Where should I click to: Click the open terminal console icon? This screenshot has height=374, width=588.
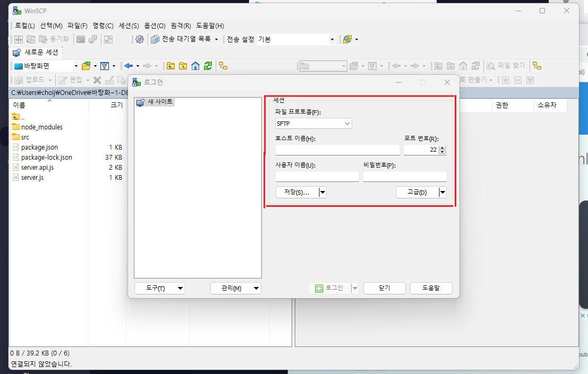(x=81, y=39)
